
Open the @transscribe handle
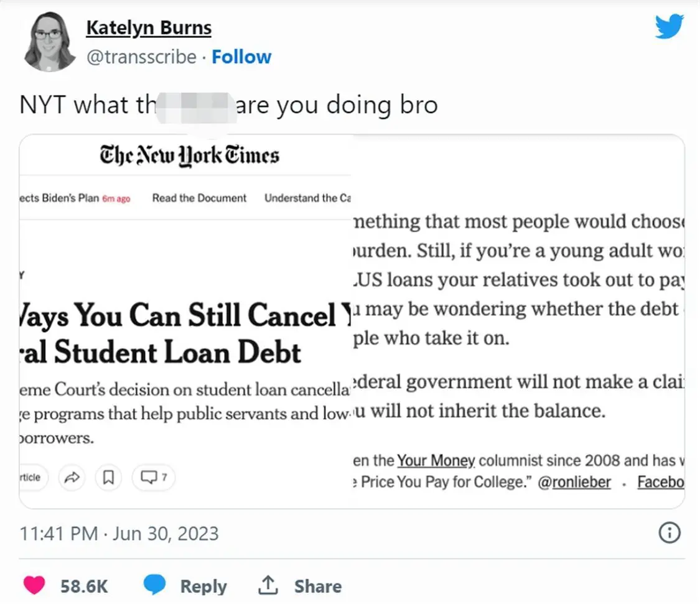click(x=141, y=57)
